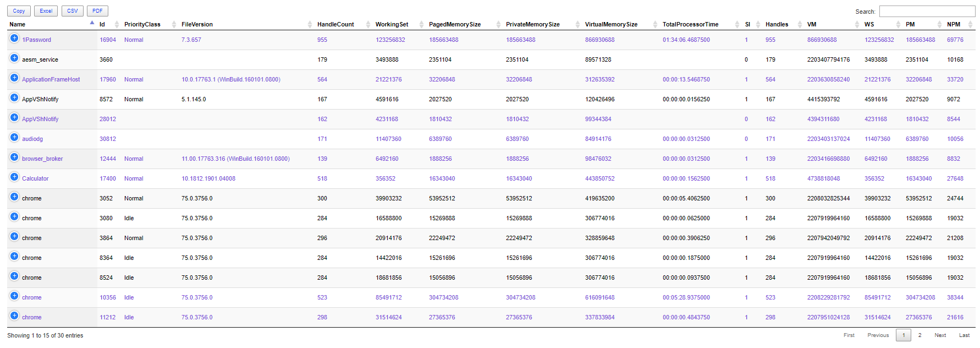Click plus icon beside audiodg
Image resolution: width=980 pixels, height=348 pixels.
point(14,138)
